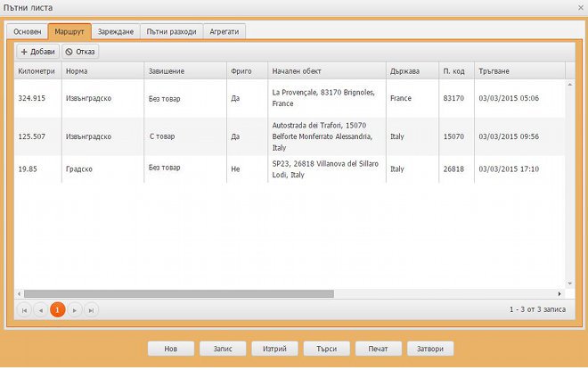Go to the previous page arrow
This screenshot has width=588, height=370.
click(40, 309)
